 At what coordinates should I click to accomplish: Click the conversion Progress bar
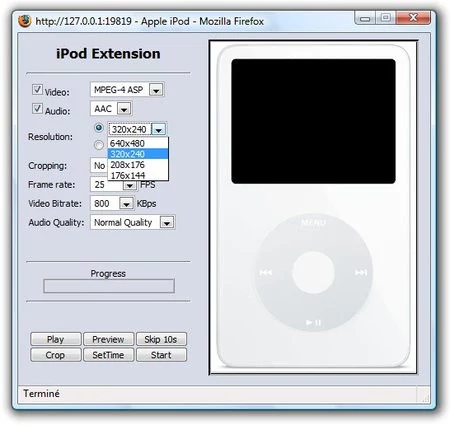(x=109, y=286)
